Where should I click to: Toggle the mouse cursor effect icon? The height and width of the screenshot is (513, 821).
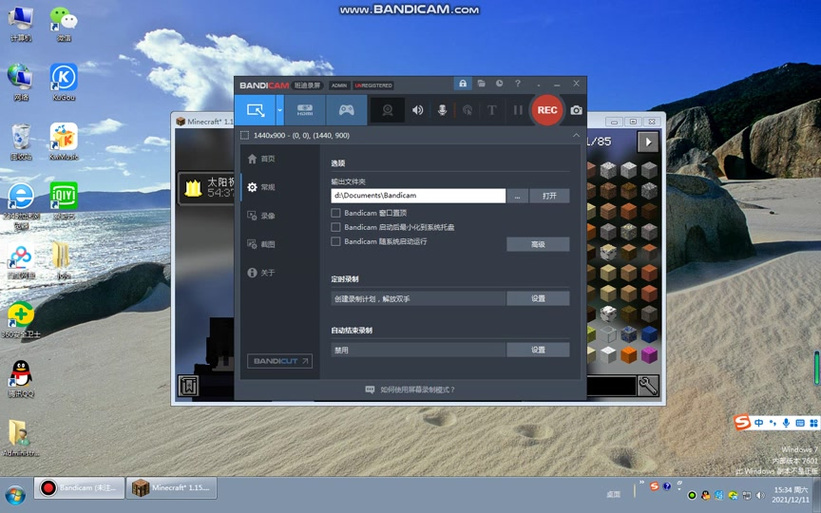[x=467, y=110]
